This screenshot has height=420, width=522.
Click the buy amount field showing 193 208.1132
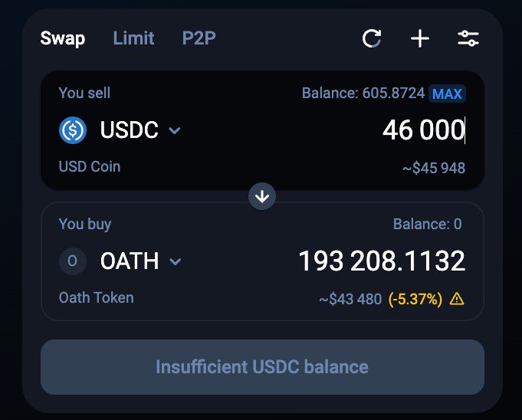[x=382, y=261]
